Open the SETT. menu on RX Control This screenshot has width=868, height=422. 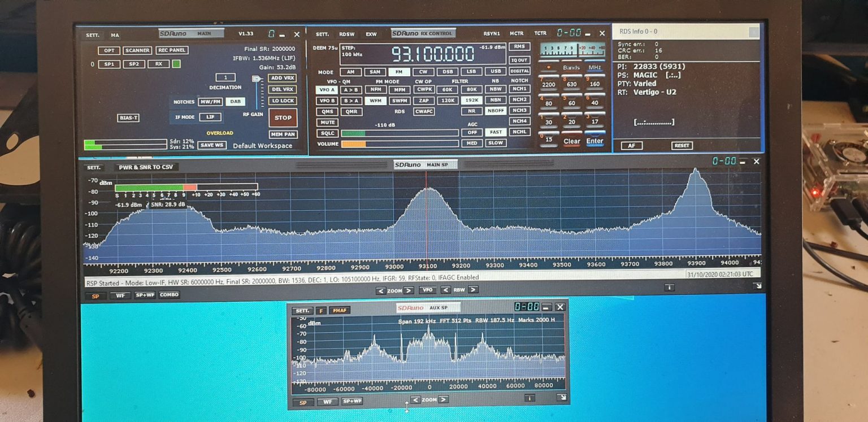click(x=322, y=34)
